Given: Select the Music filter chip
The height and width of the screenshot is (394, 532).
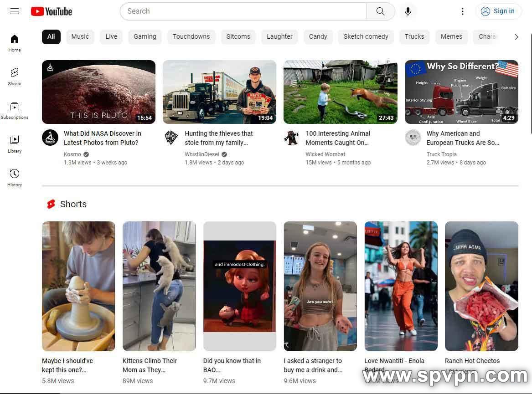Looking at the screenshot, I should click(x=80, y=36).
